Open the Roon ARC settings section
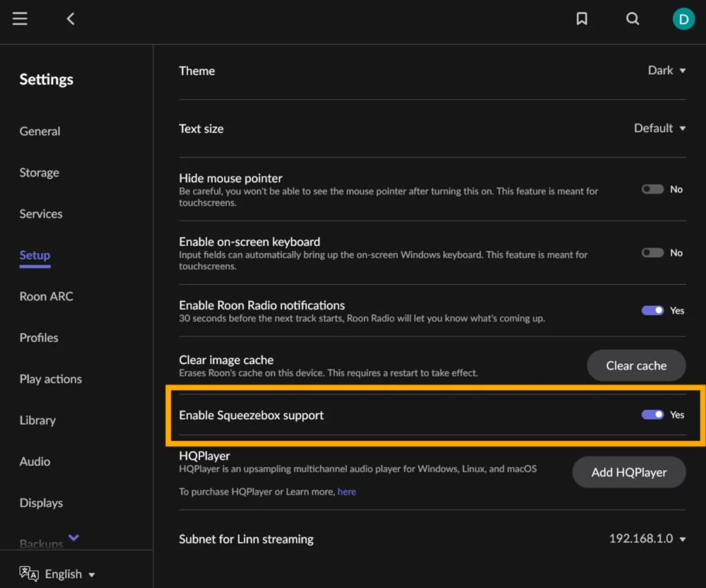 46,296
